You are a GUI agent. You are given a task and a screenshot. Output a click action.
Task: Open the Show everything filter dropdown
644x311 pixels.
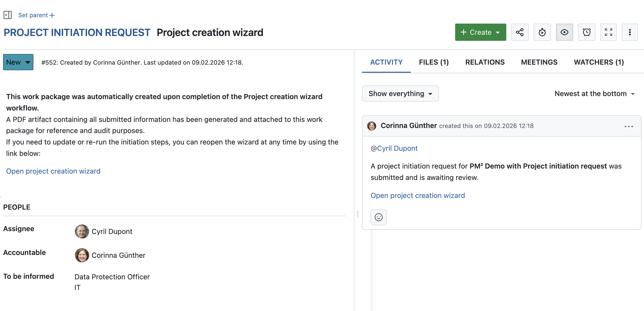pos(400,94)
